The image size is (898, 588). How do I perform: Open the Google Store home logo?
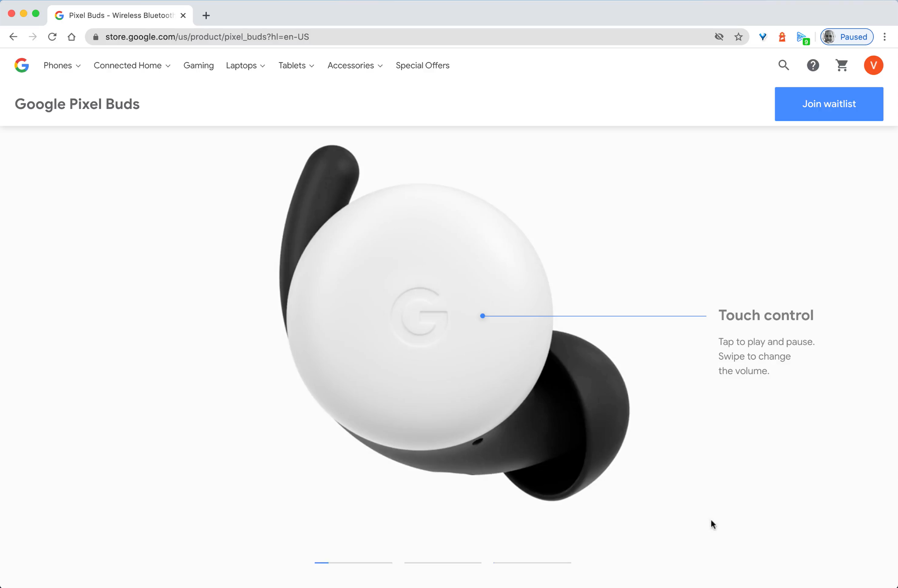pos(21,65)
